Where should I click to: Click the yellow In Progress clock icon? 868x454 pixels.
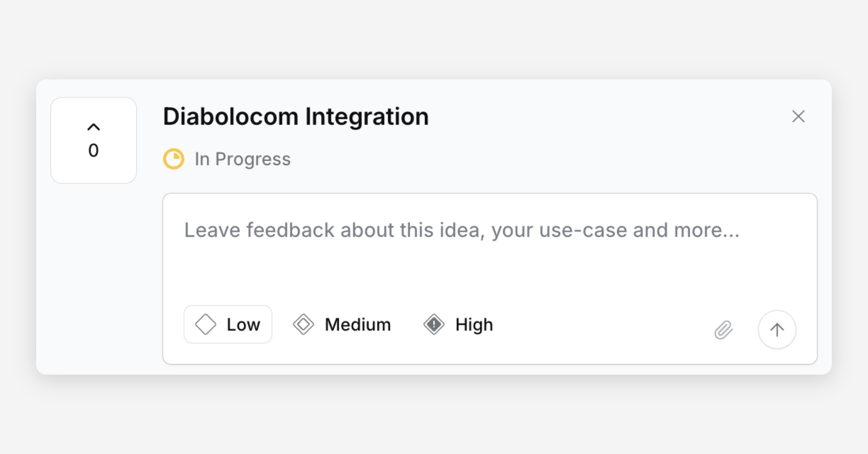point(174,159)
